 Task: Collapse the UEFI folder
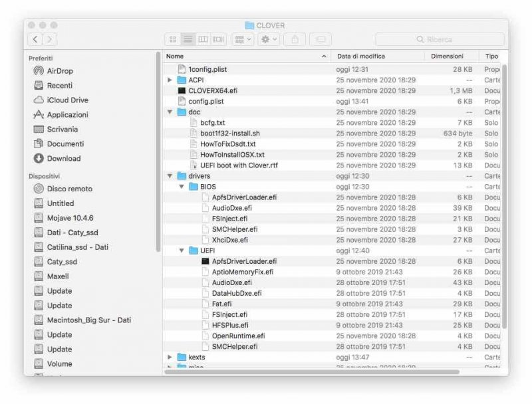coord(182,251)
